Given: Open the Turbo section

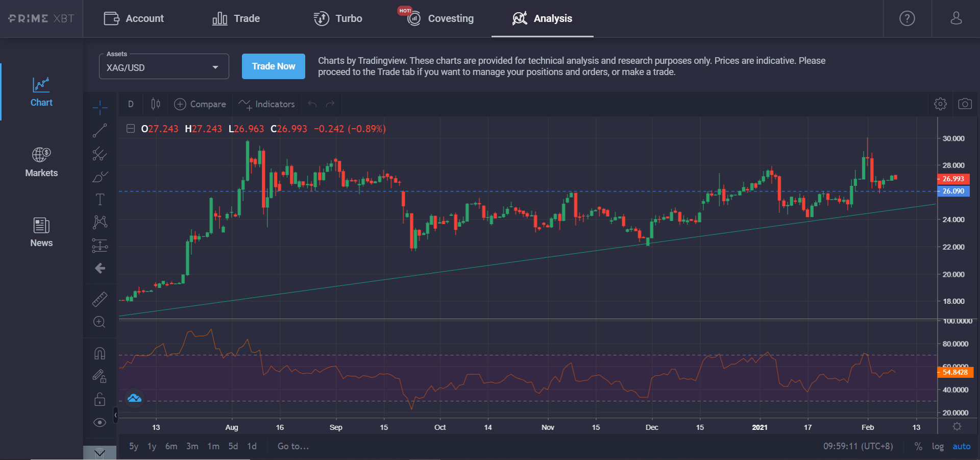Looking at the screenshot, I should (348, 18).
